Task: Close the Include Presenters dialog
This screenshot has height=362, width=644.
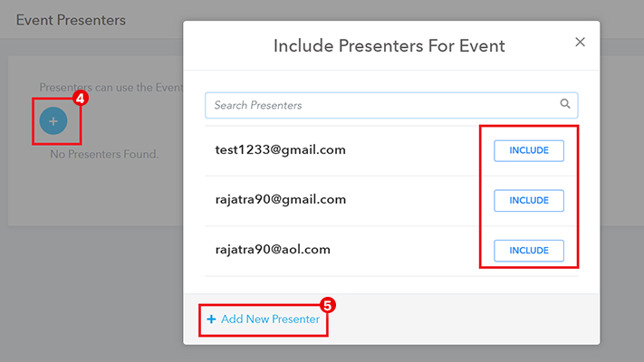Action: (581, 42)
